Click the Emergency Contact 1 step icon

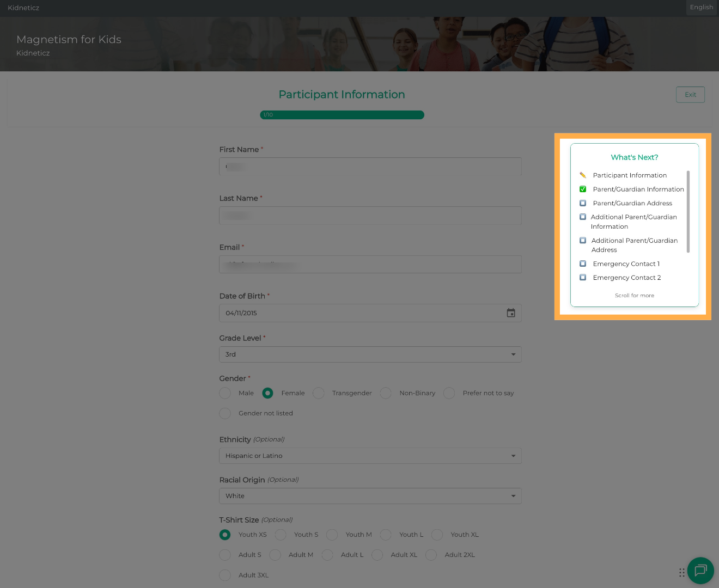(583, 264)
